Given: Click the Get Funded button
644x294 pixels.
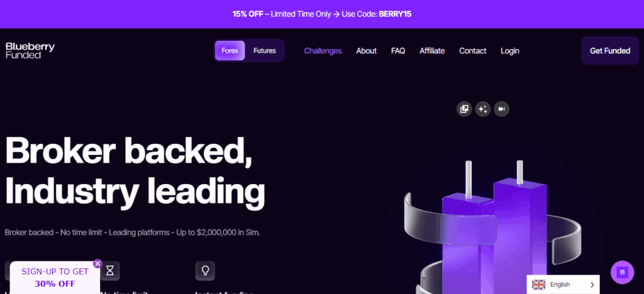Looking at the screenshot, I should 610,51.
